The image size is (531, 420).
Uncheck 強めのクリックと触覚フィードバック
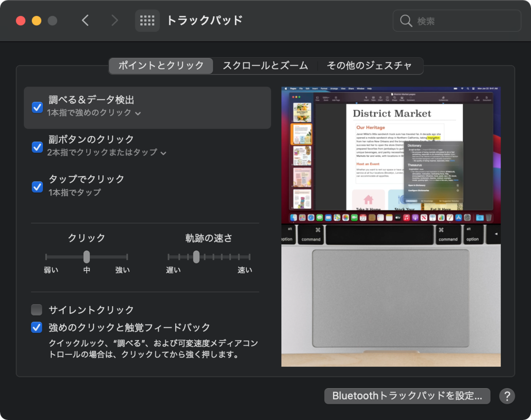tap(37, 327)
